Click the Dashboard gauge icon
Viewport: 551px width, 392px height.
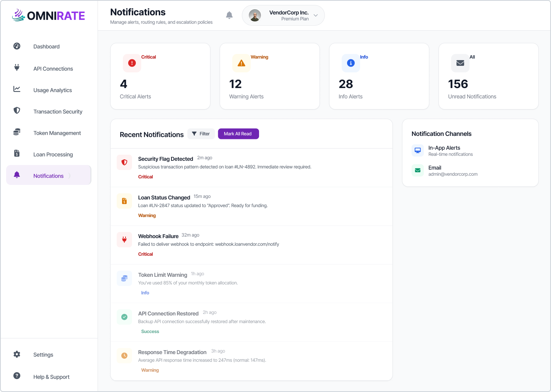pyautogui.click(x=17, y=46)
